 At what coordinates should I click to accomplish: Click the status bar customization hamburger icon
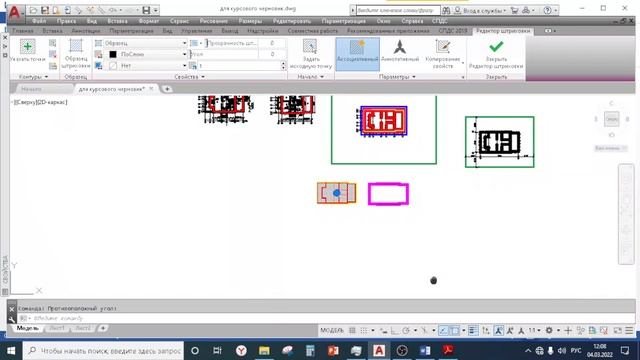point(629,330)
